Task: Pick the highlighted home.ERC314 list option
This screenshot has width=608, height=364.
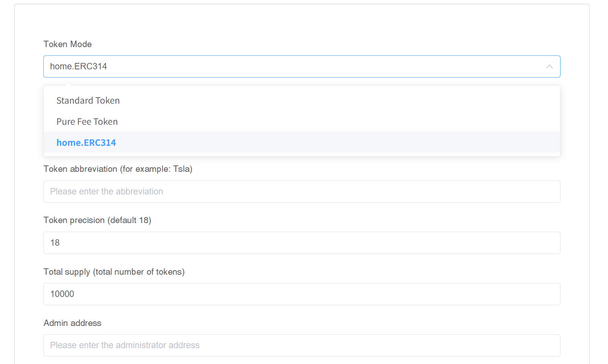Action: (86, 143)
